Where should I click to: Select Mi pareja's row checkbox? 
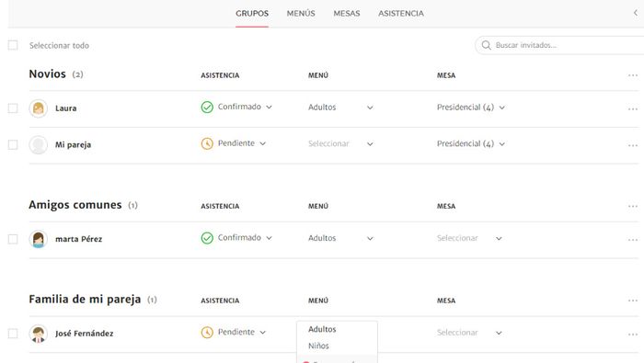click(x=13, y=145)
